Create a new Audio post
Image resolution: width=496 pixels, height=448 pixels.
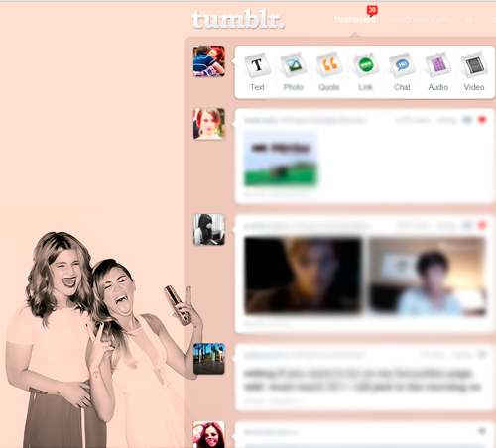[x=438, y=71]
